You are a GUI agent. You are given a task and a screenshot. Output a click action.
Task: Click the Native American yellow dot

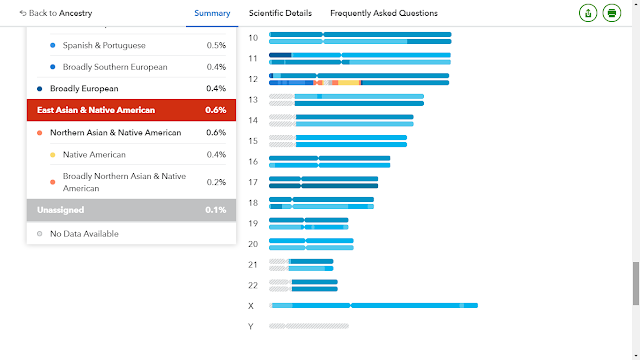pos(53,155)
